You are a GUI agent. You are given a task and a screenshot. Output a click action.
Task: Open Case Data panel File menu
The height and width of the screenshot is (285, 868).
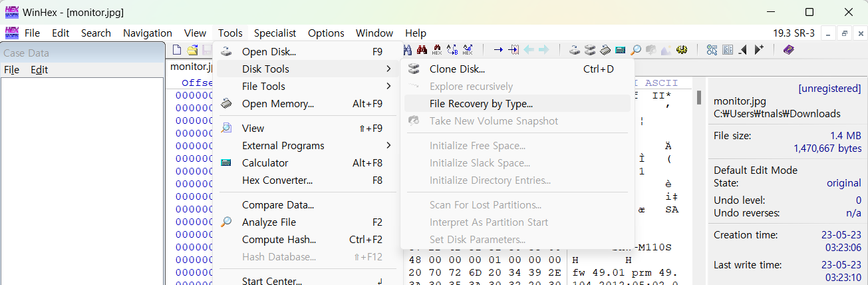coord(11,70)
